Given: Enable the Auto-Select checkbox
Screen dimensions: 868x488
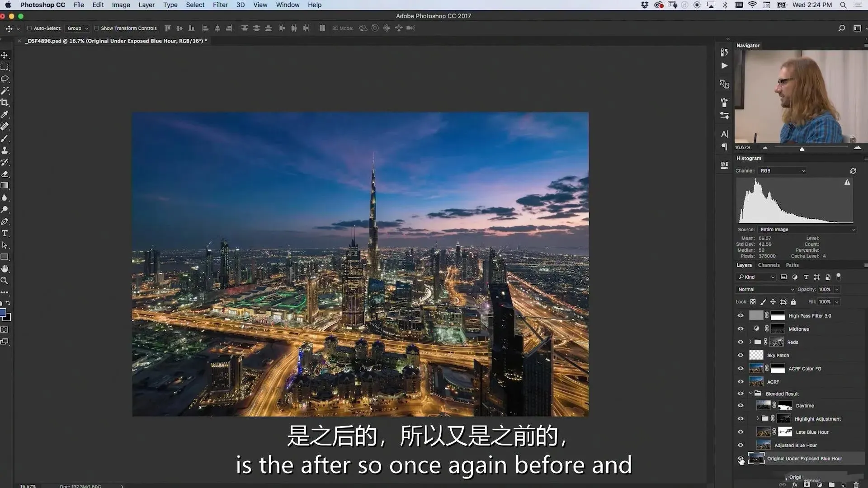Looking at the screenshot, I should pyautogui.click(x=29, y=28).
